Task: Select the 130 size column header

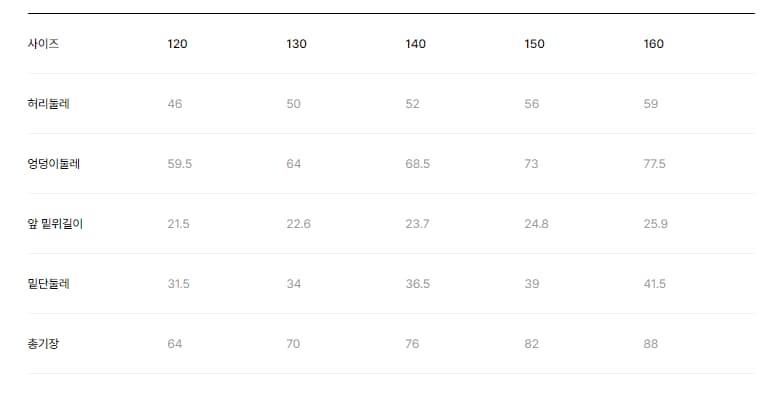Action: pos(296,44)
